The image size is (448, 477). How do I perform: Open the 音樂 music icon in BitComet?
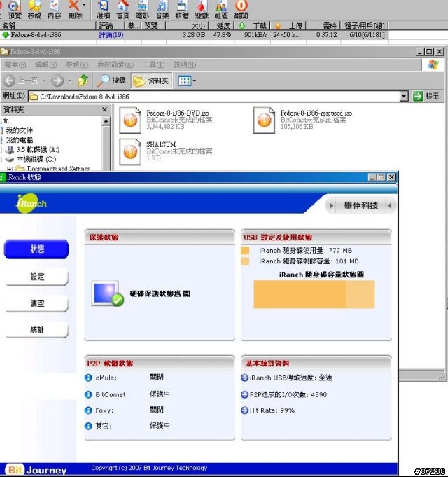click(162, 9)
